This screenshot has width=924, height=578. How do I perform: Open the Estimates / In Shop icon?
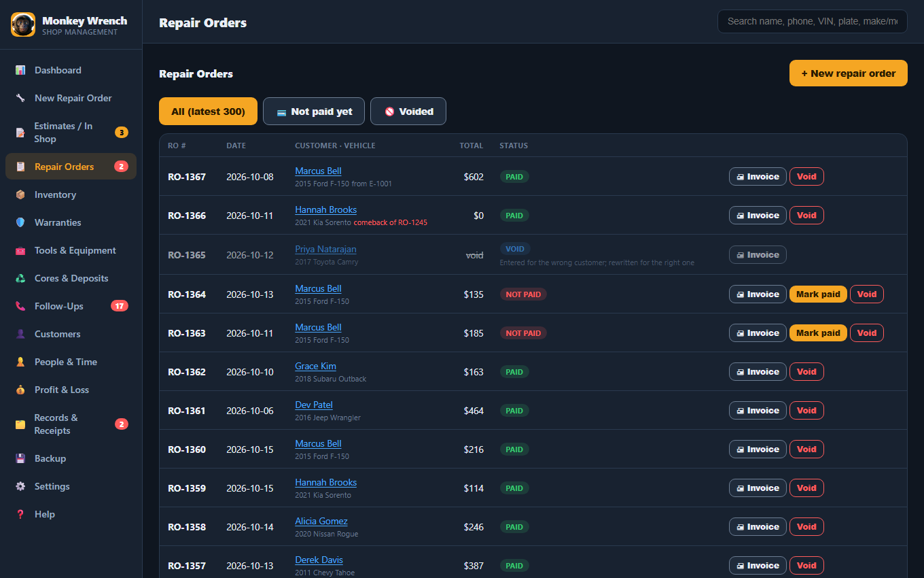click(x=20, y=133)
